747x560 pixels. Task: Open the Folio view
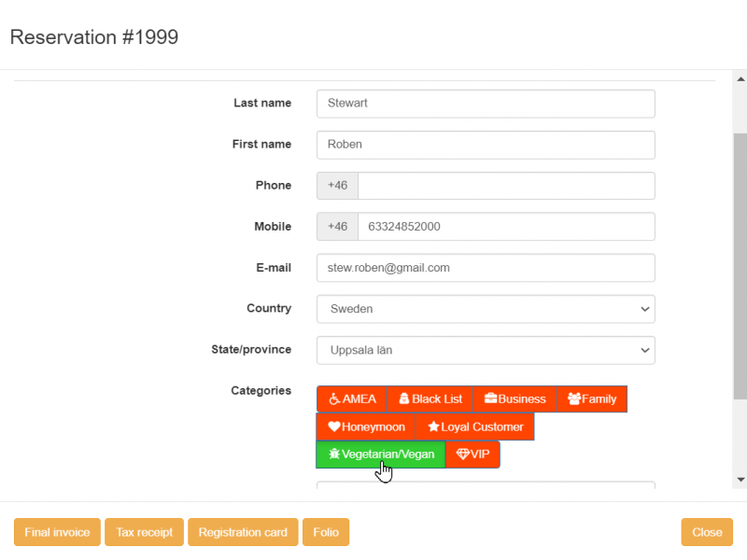click(326, 532)
